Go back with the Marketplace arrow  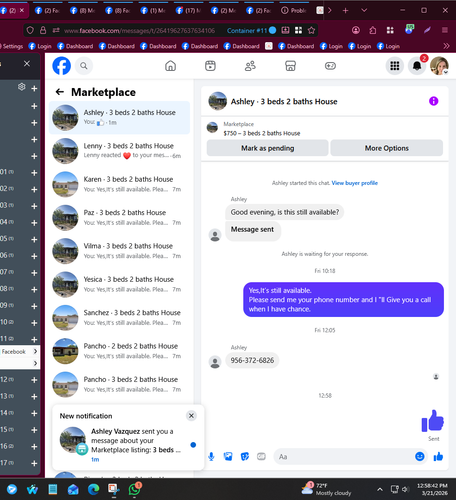60,92
